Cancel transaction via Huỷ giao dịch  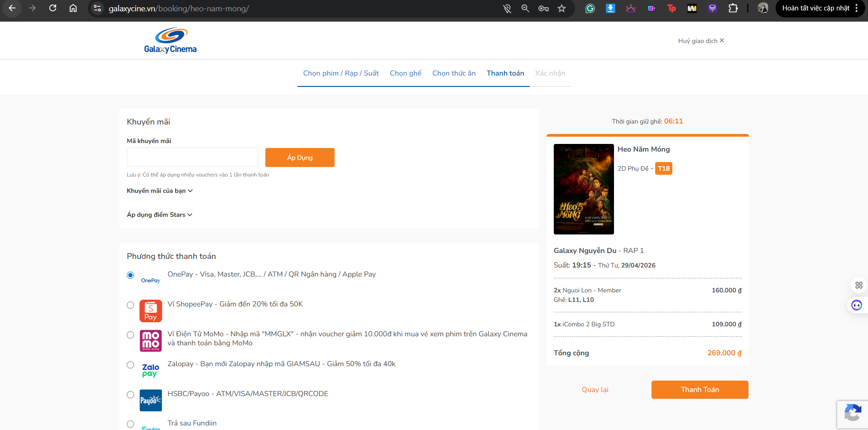(701, 41)
